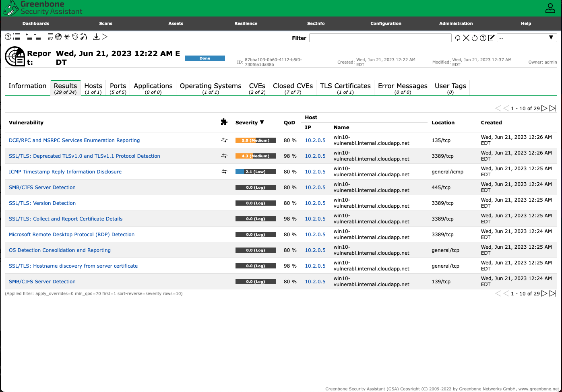Go to next results page at bottom
This screenshot has width=562, height=392.
pos(544,293)
